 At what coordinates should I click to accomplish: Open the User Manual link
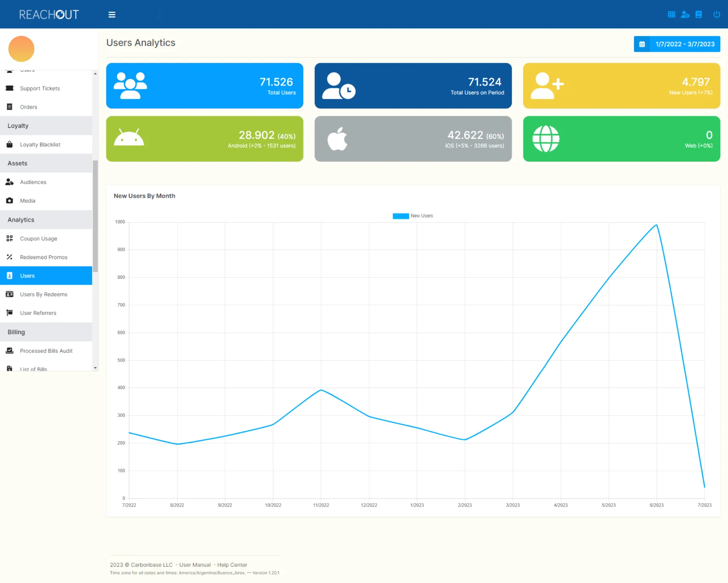coord(195,565)
